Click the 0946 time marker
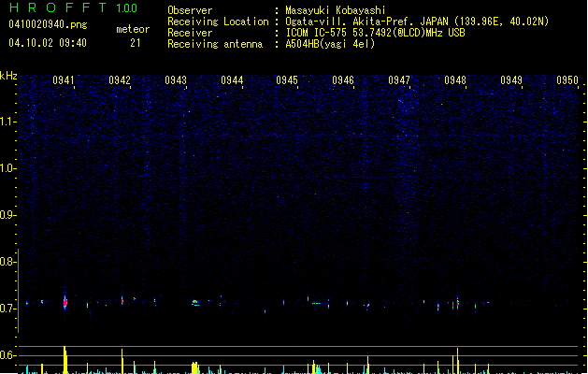Viewport: 588px width, 374px height. pos(343,80)
